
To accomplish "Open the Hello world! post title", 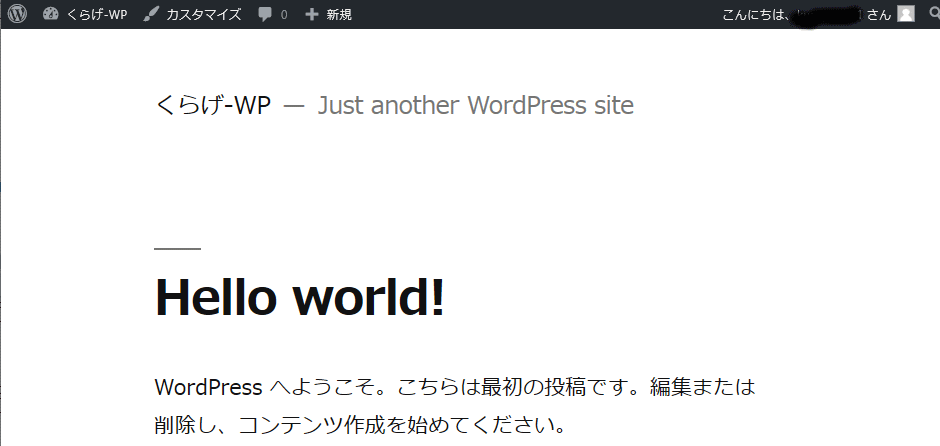I will (300, 296).
